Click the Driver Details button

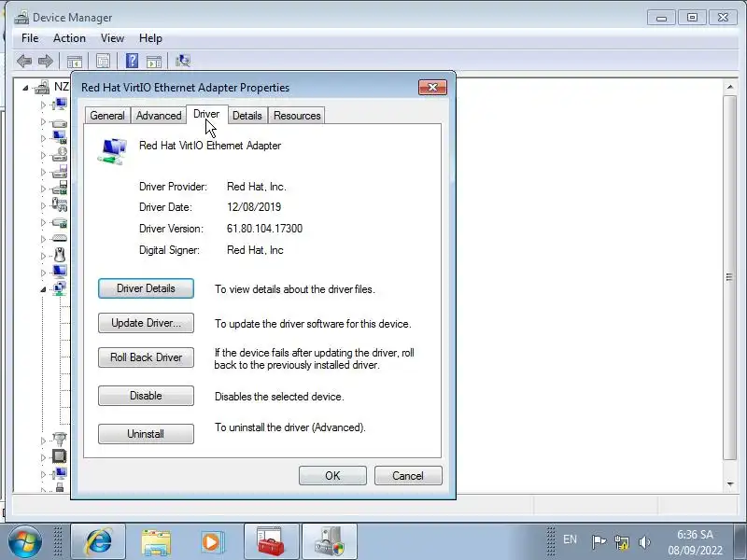point(146,288)
